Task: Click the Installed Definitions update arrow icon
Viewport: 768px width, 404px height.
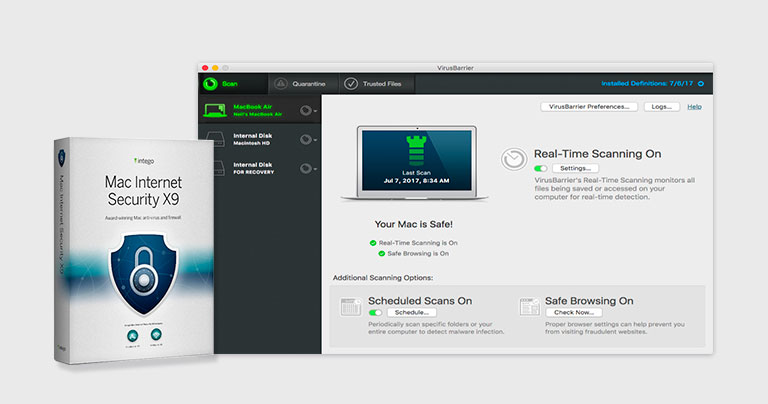Action: (701, 84)
